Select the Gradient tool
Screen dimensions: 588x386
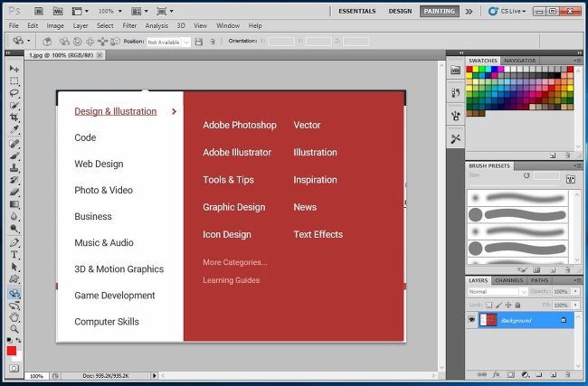click(x=14, y=204)
